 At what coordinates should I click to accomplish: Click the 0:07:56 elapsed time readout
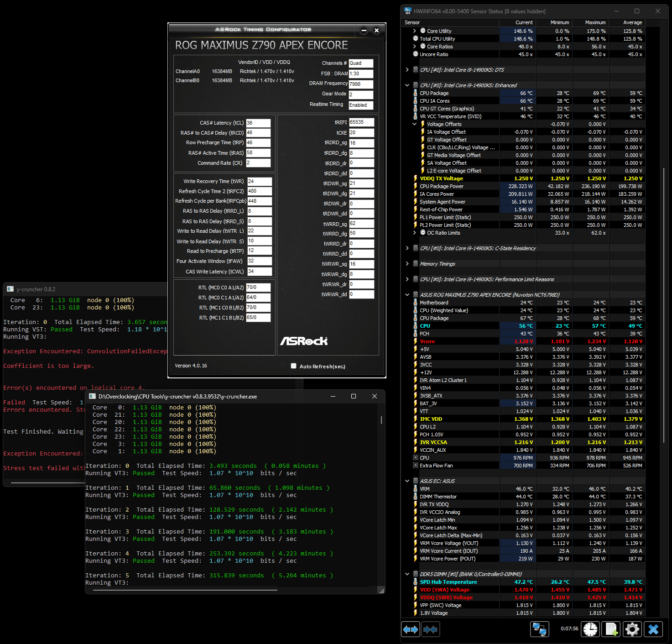(x=569, y=628)
